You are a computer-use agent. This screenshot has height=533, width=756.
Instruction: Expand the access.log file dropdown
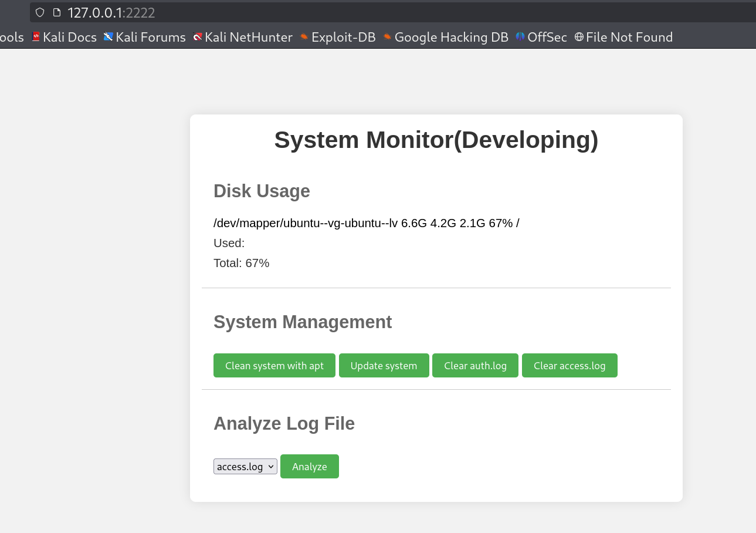[245, 467]
